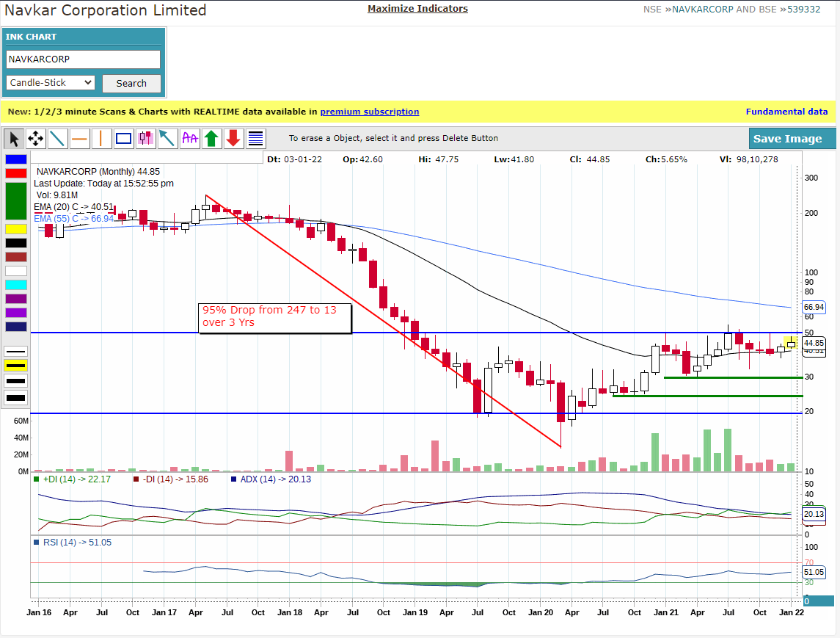Select the candlestick highlight tool

(146, 139)
